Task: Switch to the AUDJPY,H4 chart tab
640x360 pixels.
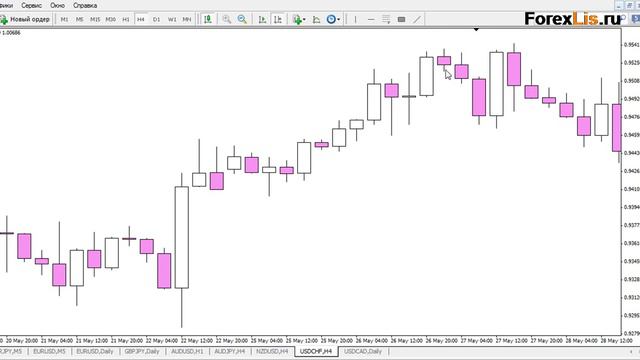Action: pyautogui.click(x=230, y=351)
